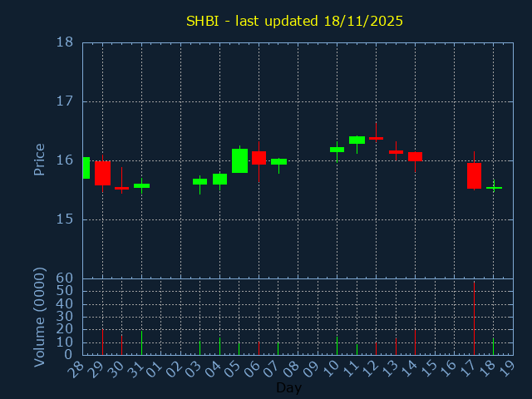Click the Volume (0000) y-axis label
Image resolution: width=532 pixels, height=399 pixels.
coord(39,317)
